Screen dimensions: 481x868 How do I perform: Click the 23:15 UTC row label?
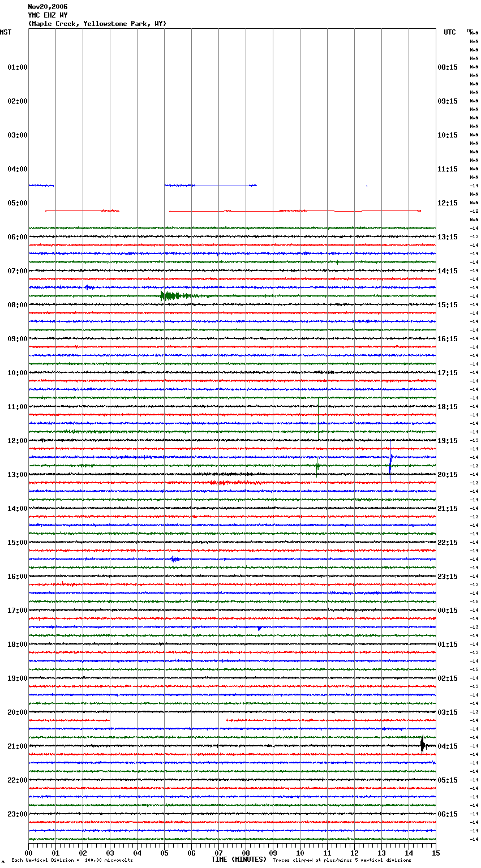(x=448, y=577)
